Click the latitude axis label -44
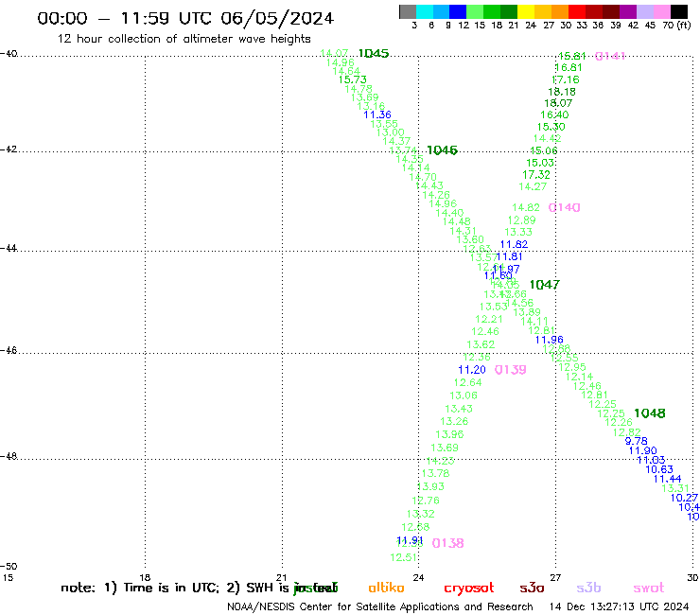700x615 pixels. click(9, 248)
